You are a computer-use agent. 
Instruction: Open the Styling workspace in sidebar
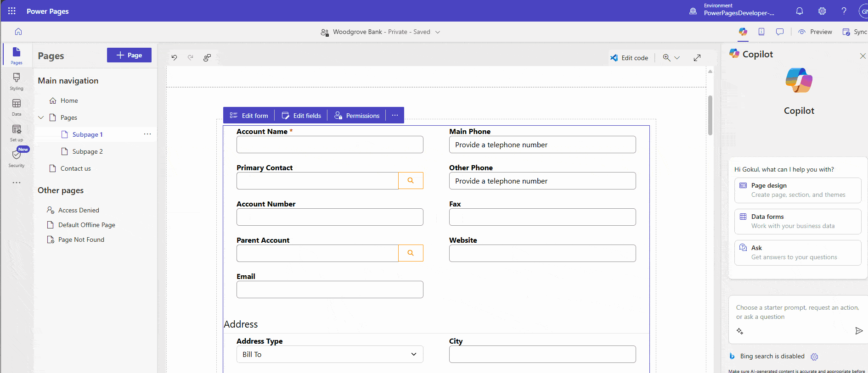click(x=17, y=81)
